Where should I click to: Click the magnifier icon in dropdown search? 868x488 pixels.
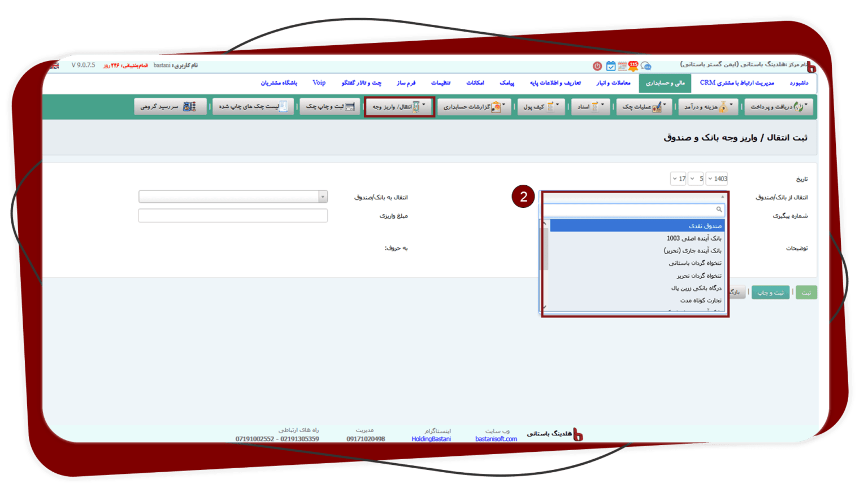tap(719, 210)
